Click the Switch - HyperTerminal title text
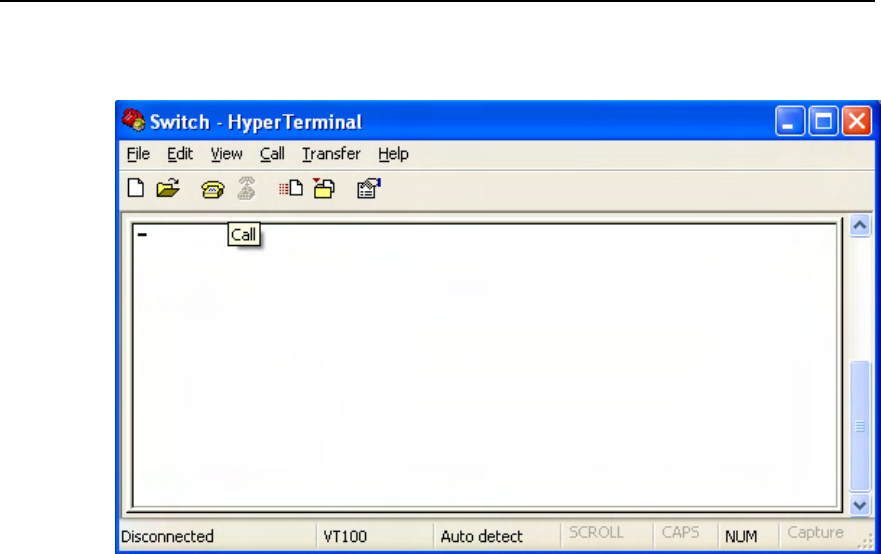The width and height of the screenshot is (881, 554). point(256,122)
